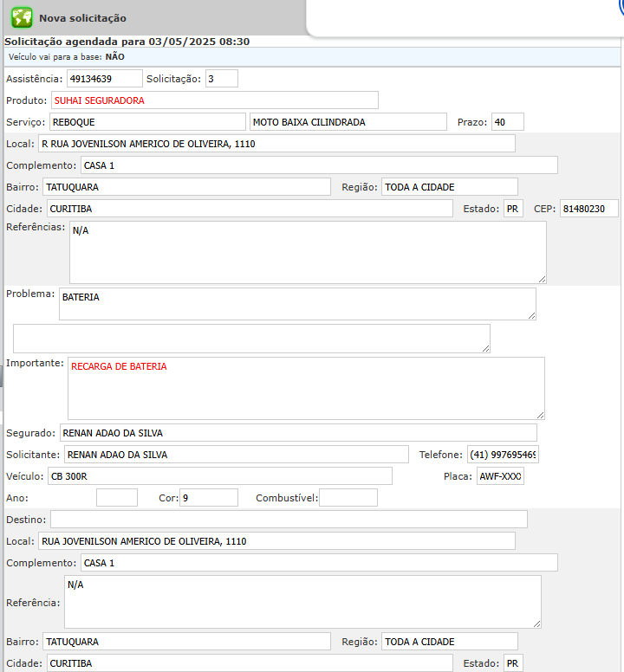The width and height of the screenshot is (624, 672).
Task: Select the empty Combustível field
Action: (348, 498)
